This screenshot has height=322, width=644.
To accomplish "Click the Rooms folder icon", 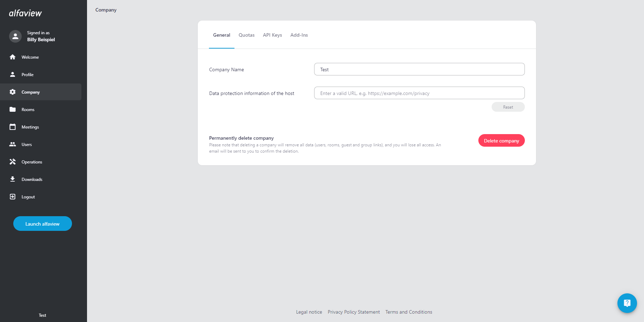I will click(x=13, y=109).
